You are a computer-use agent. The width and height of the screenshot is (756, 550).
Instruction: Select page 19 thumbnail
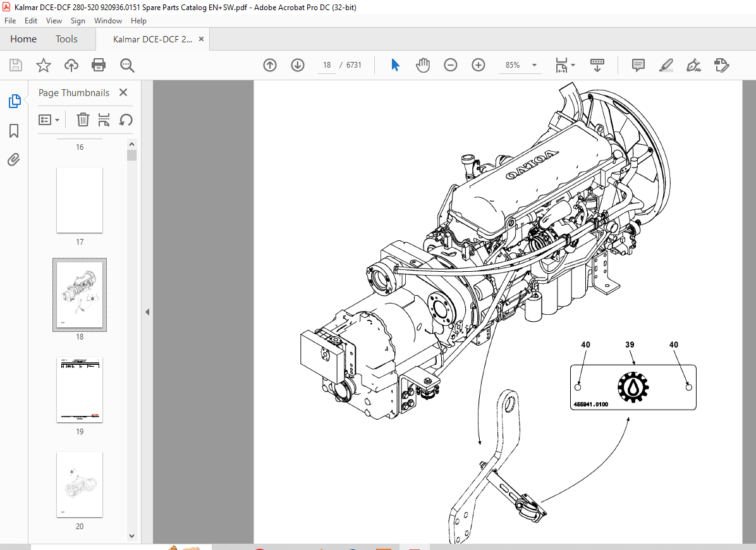80,390
